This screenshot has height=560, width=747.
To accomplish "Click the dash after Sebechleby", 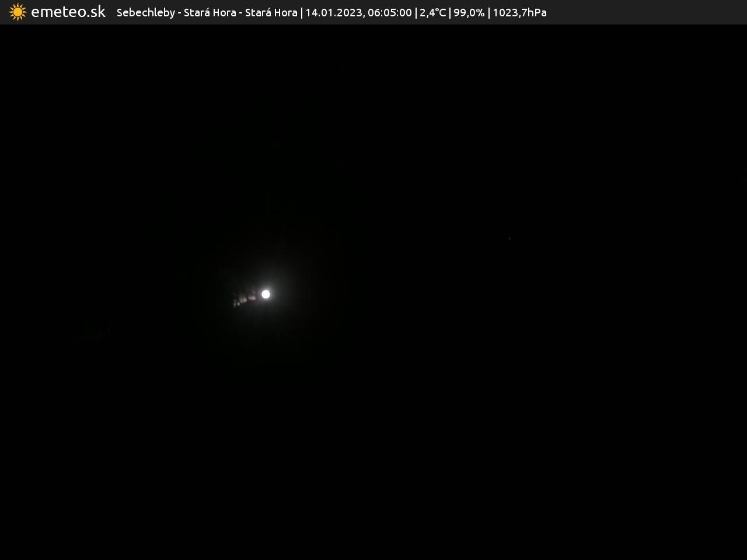I will (x=180, y=12).
